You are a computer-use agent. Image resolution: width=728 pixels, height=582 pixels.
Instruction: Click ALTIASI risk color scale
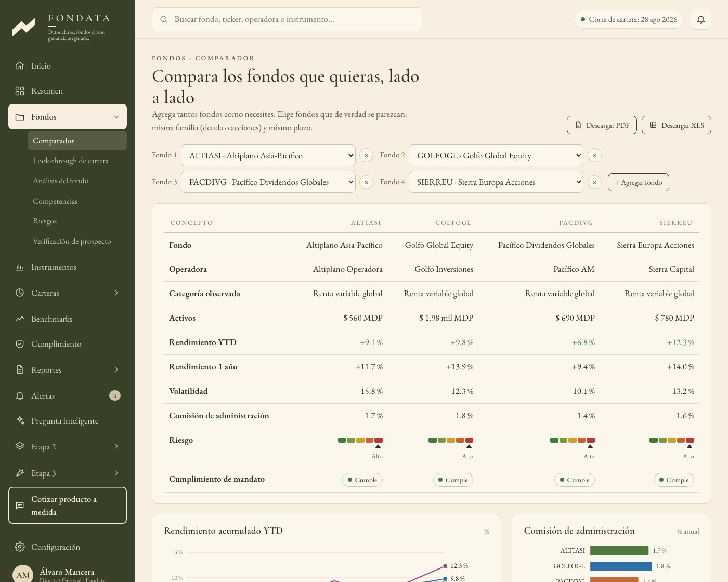pos(360,440)
